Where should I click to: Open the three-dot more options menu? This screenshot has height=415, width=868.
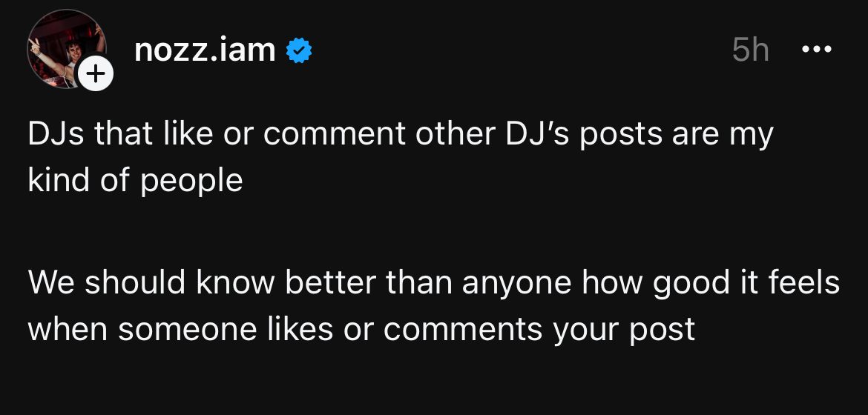pyautogui.click(x=817, y=50)
